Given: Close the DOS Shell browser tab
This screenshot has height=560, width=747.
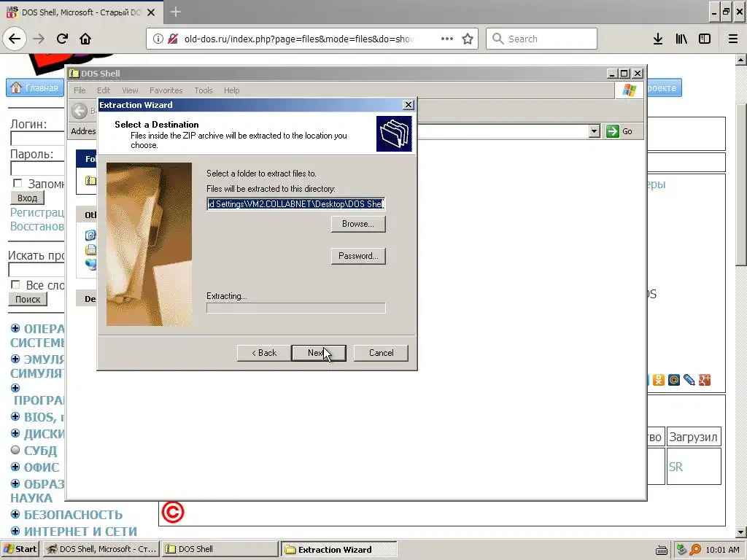Looking at the screenshot, I should tap(151, 12).
